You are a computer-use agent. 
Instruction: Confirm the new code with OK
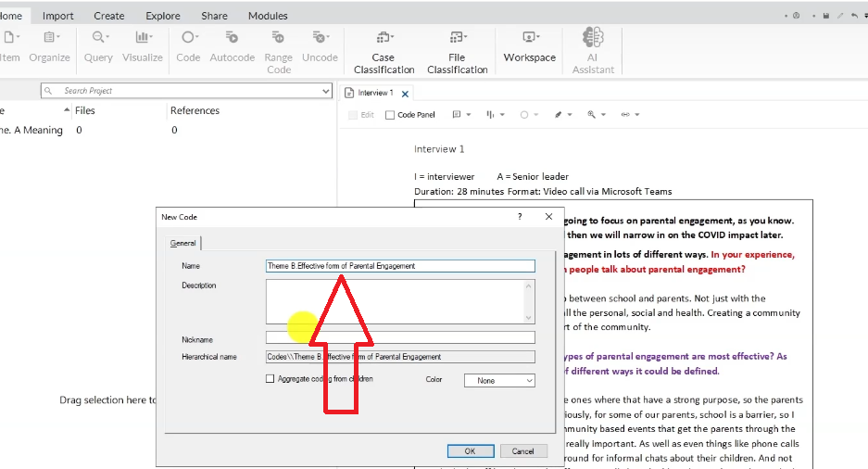click(x=470, y=450)
